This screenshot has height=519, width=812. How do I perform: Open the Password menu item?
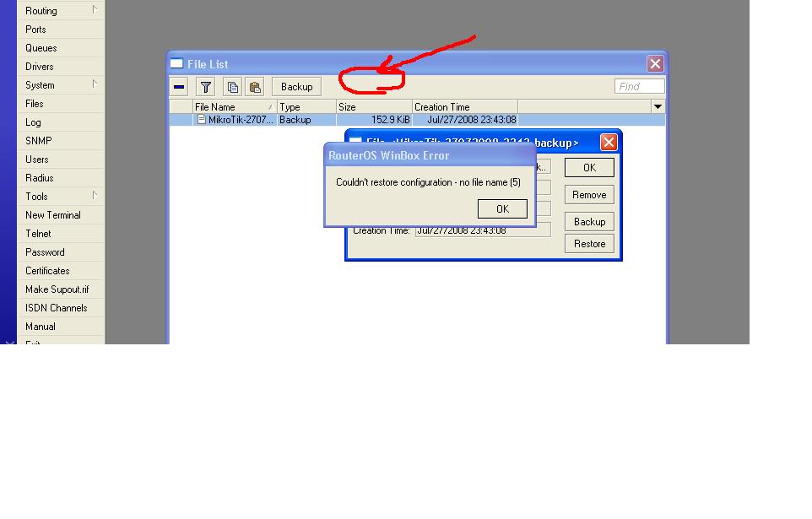click(x=61, y=252)
